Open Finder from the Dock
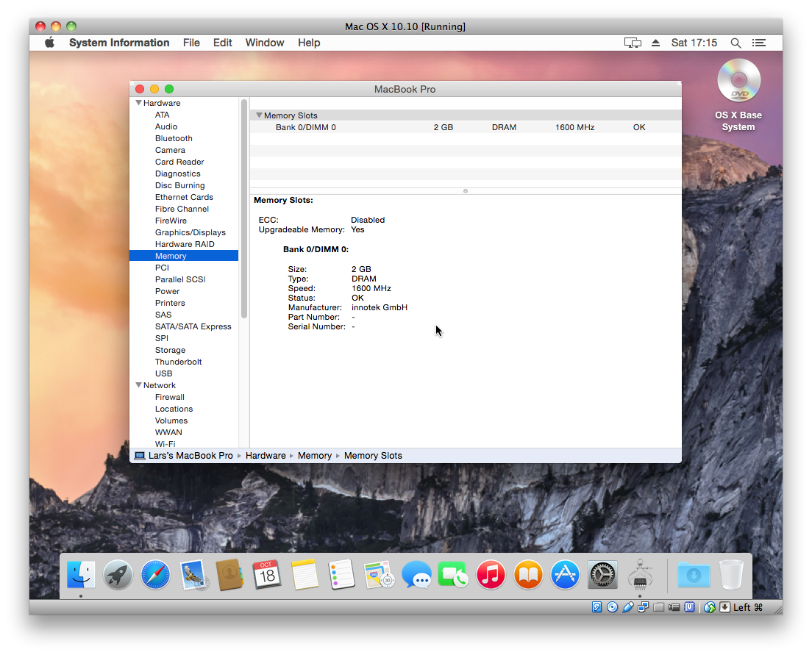 coord(81,575)
